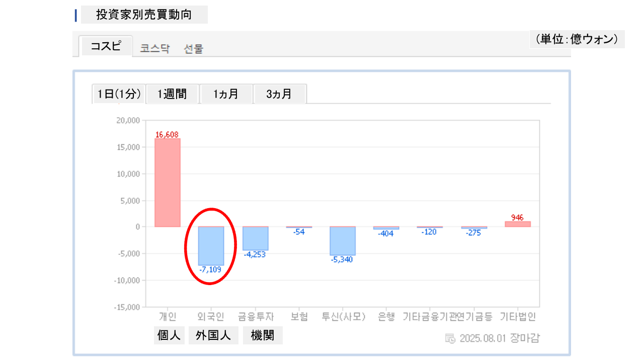Click the 은행 bar showing -404
644x362 pixels.
[x=386, y=228]
